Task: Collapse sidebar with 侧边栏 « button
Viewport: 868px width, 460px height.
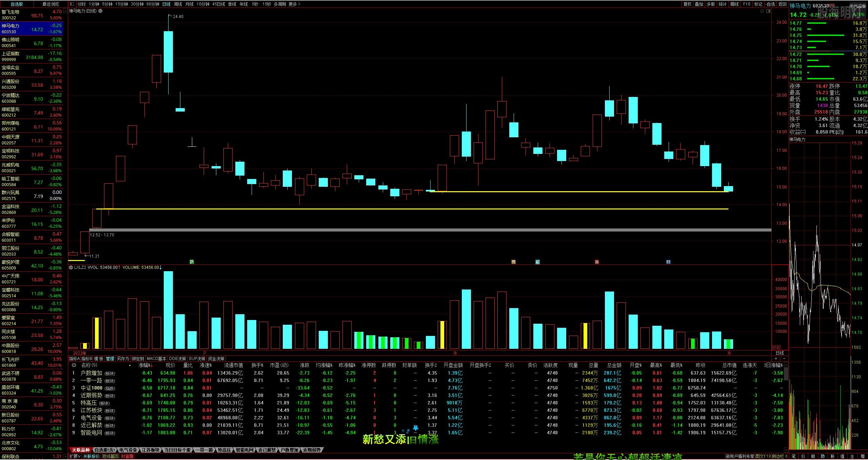Action: [x=780, y=456]
